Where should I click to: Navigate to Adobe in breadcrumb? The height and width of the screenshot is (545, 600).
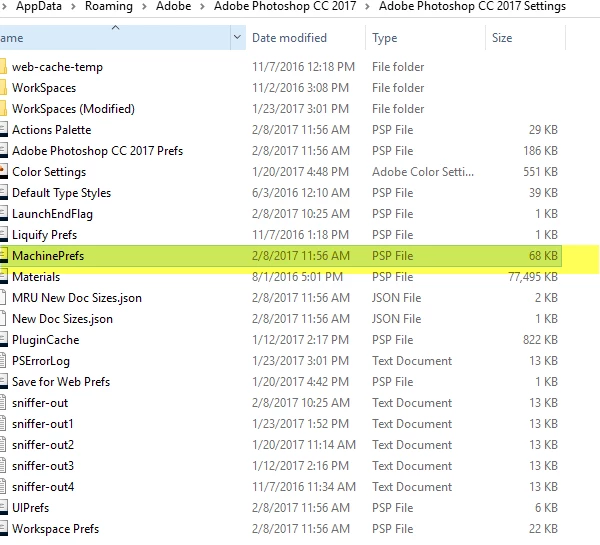point(173,6)
